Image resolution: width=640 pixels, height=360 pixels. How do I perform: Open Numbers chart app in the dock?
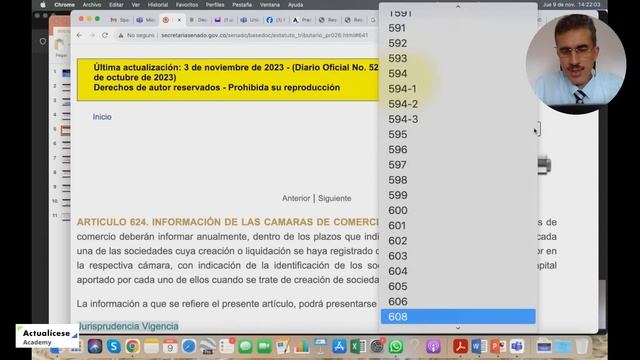[302, 347]
